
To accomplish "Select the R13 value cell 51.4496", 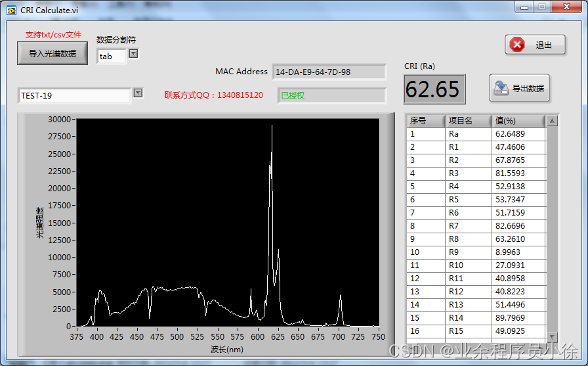I will pos(518,305).
